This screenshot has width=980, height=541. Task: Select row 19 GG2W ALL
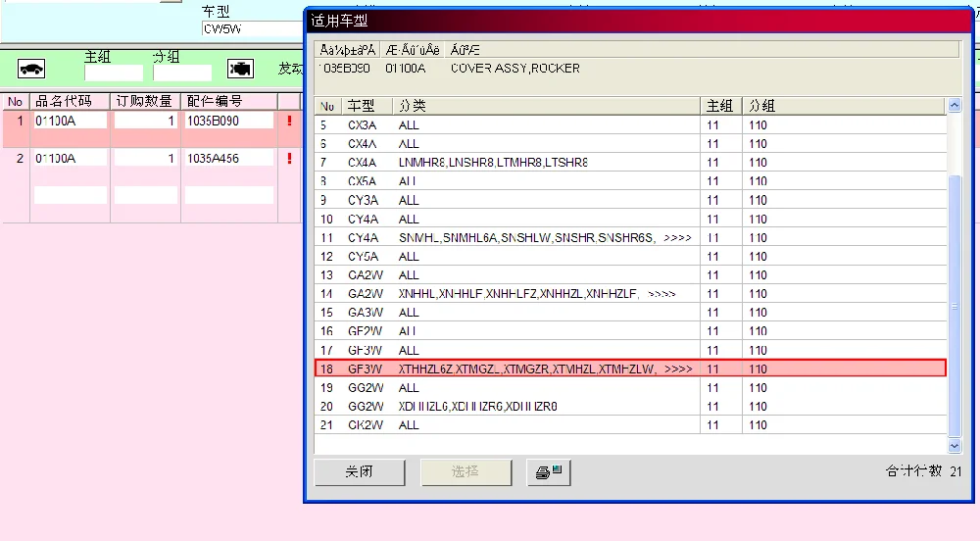[x=630, y=387]
